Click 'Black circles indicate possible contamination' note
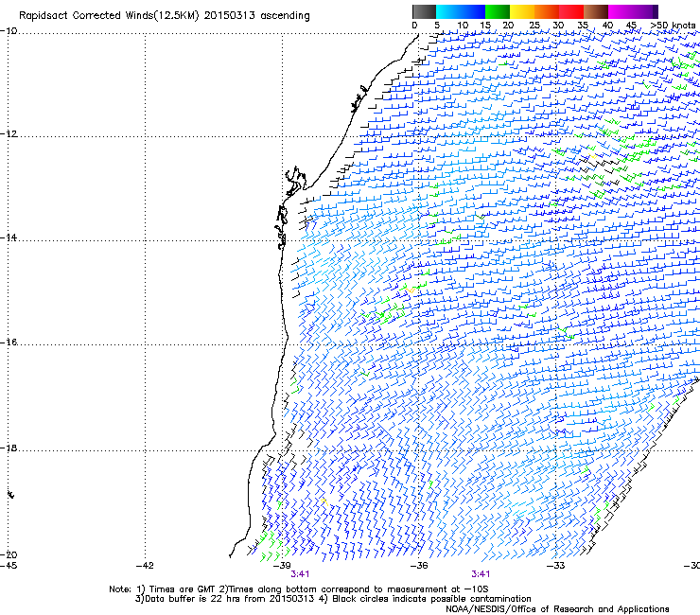The image size is (700, 615). pos(431,599)
